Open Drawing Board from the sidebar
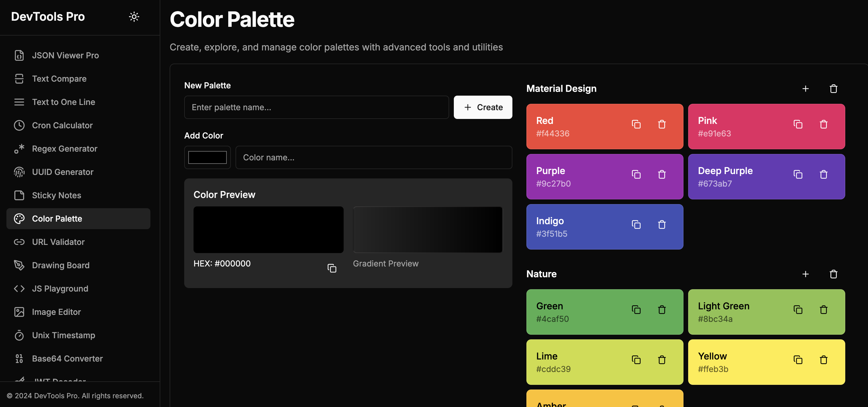868x407 pixels. tap(61, 265)
